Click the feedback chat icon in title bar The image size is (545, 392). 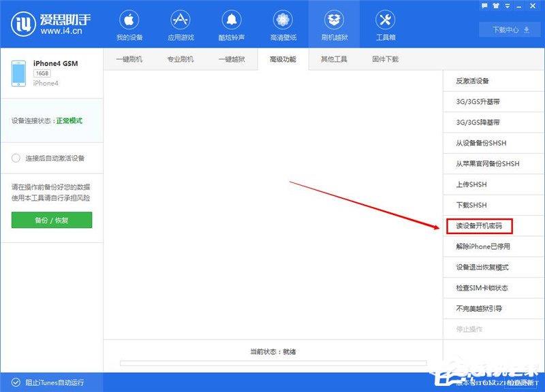point(484,5)
